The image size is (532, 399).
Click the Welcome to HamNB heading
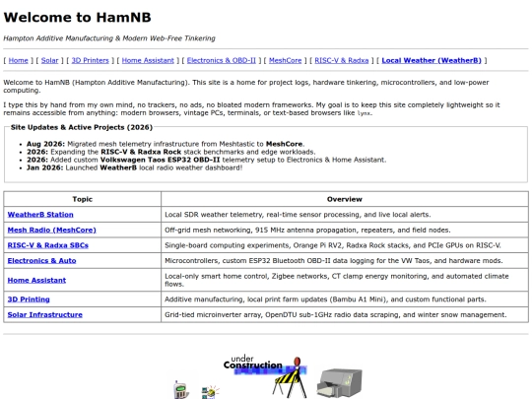pyautogui.click(x=78, y=18)
